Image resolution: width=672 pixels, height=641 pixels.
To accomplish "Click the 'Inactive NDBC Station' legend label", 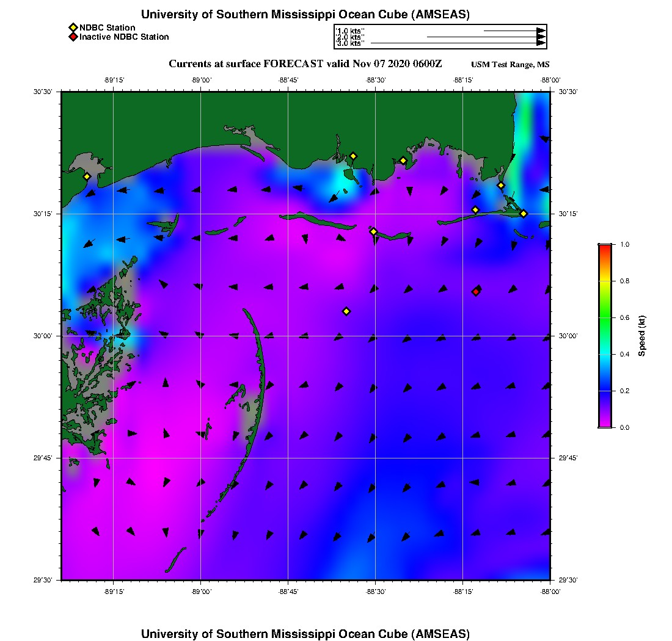I will (124, 37).
